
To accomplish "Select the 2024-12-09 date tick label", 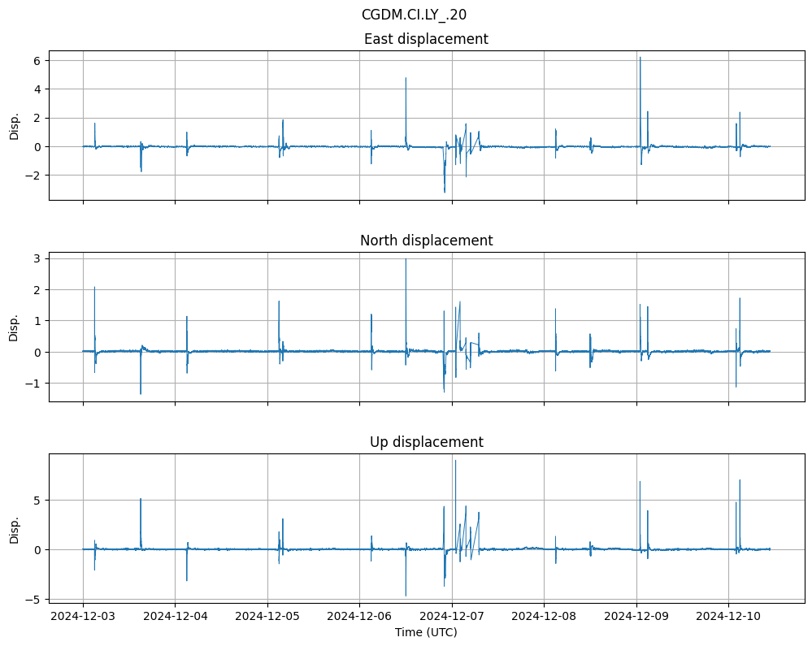I will point(636,616).
